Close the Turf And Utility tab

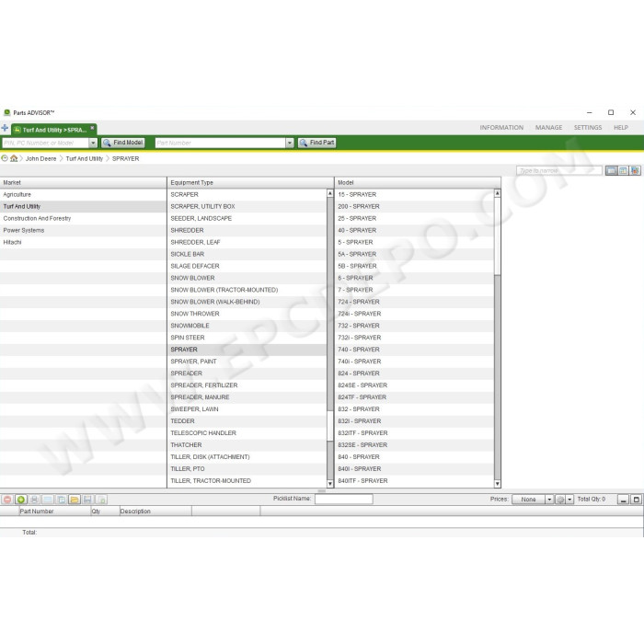click(92, 128)
